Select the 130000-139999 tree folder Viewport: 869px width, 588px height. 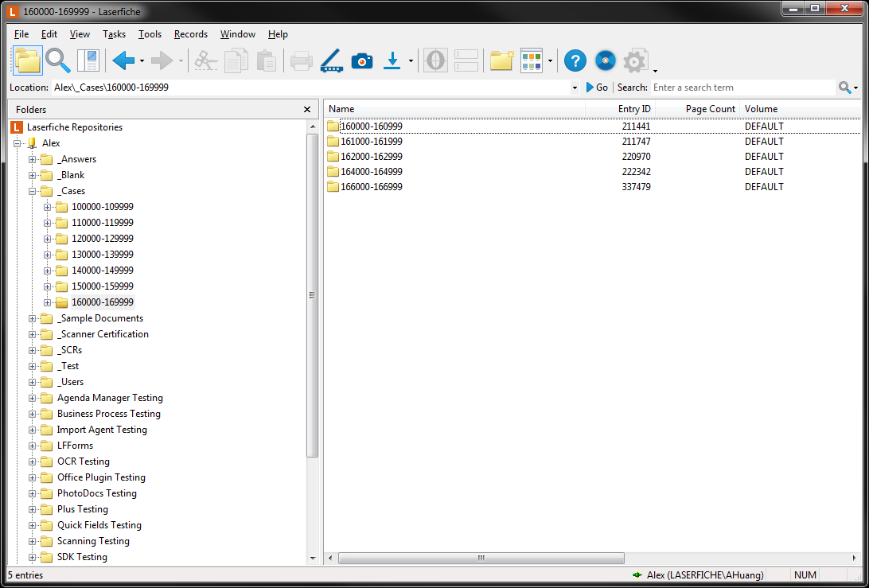pos(103,255)
